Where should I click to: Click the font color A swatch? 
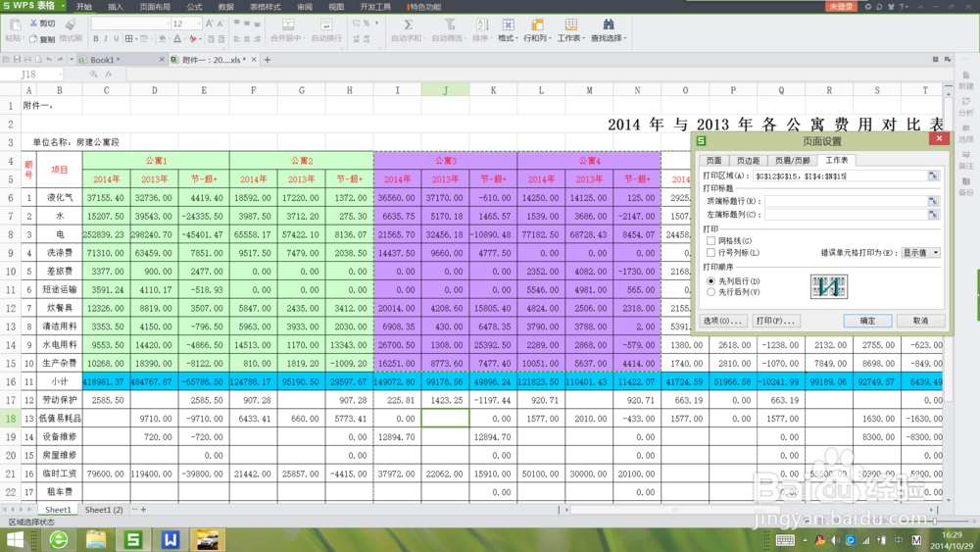[177, 39]
